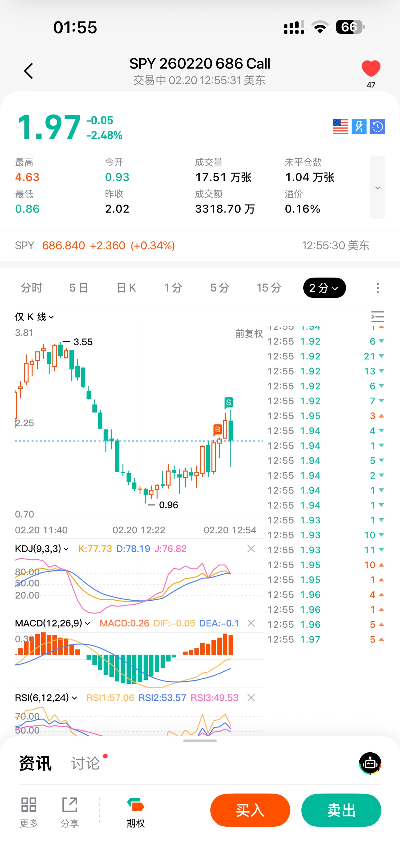The height and width of the screenshot is (868, 400).
Task: Remove the MACD indicator panel
Action: 251,623
